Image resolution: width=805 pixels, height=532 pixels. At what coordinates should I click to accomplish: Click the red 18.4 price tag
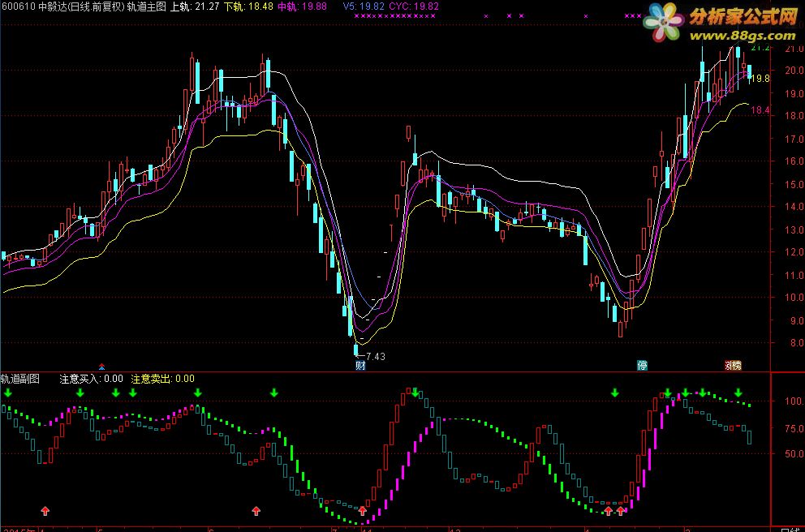coord(760,109)
